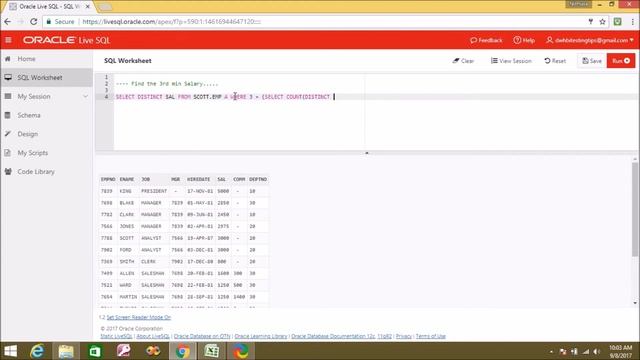Bookmark this page with star icon
Viewport: 640px width, 360px height.
coord(602,22)
